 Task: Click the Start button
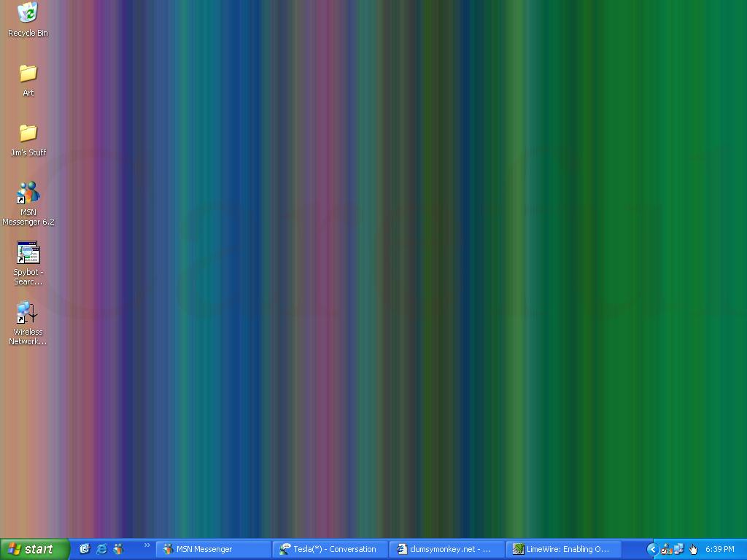[x=34, y=549]
